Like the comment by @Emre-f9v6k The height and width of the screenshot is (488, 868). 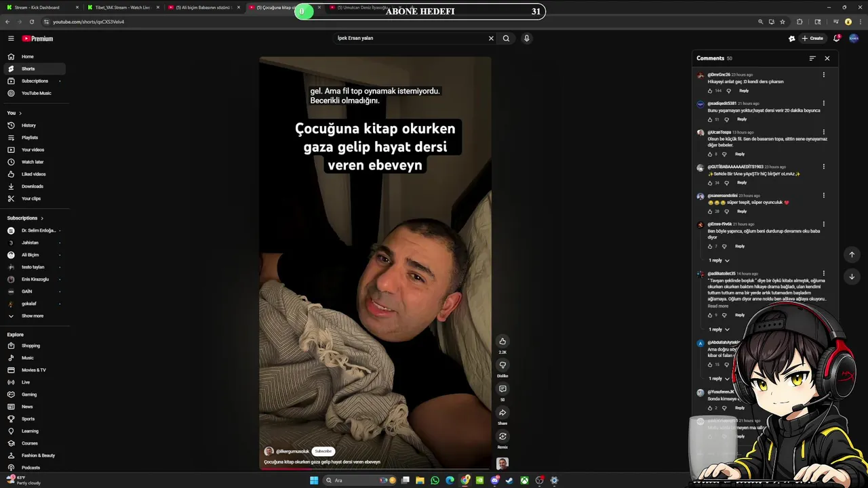(x=710, y=246)
